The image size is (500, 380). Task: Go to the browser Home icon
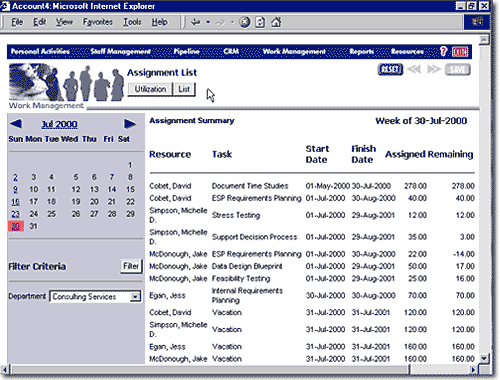coord(276,22)
